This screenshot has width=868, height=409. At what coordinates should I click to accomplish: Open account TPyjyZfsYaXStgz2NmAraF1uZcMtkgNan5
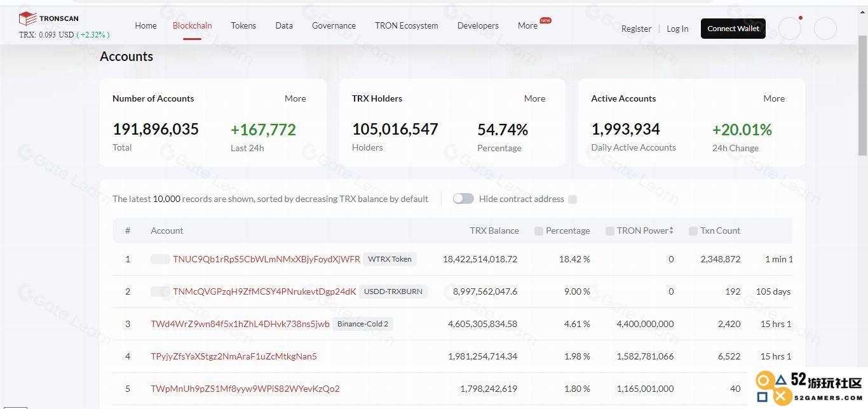(x=234, y=356)
